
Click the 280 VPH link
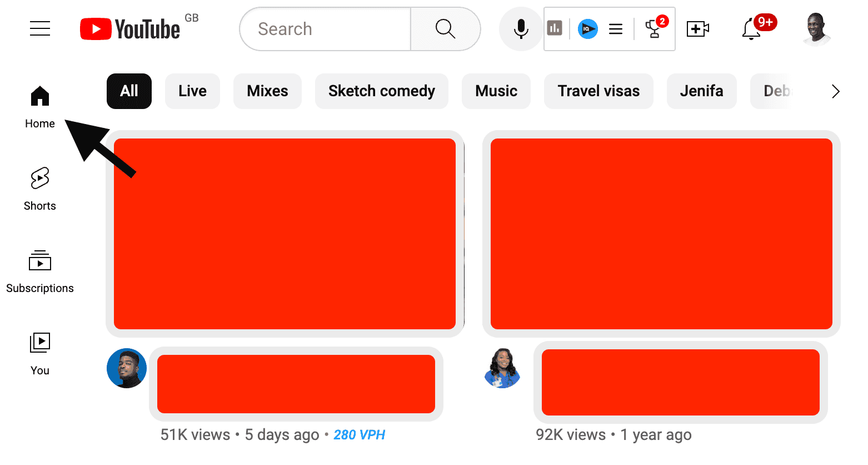[x=359, y=434]
